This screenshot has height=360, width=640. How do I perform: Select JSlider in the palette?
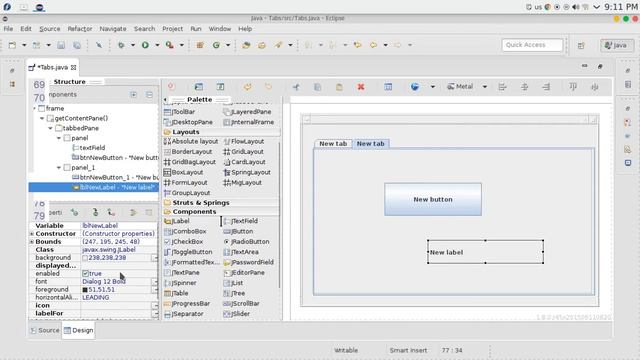(237, 314)
